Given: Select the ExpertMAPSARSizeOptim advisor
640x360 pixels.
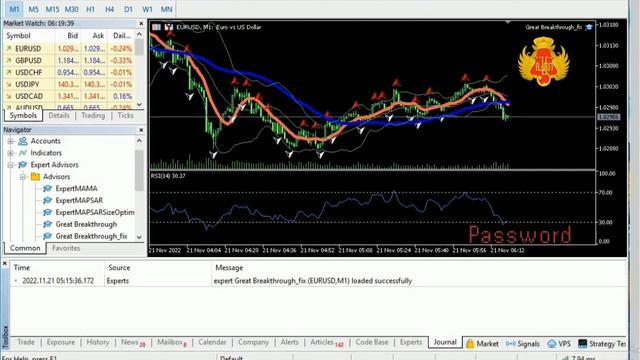Looking at the screenshot, I should 95,212.
